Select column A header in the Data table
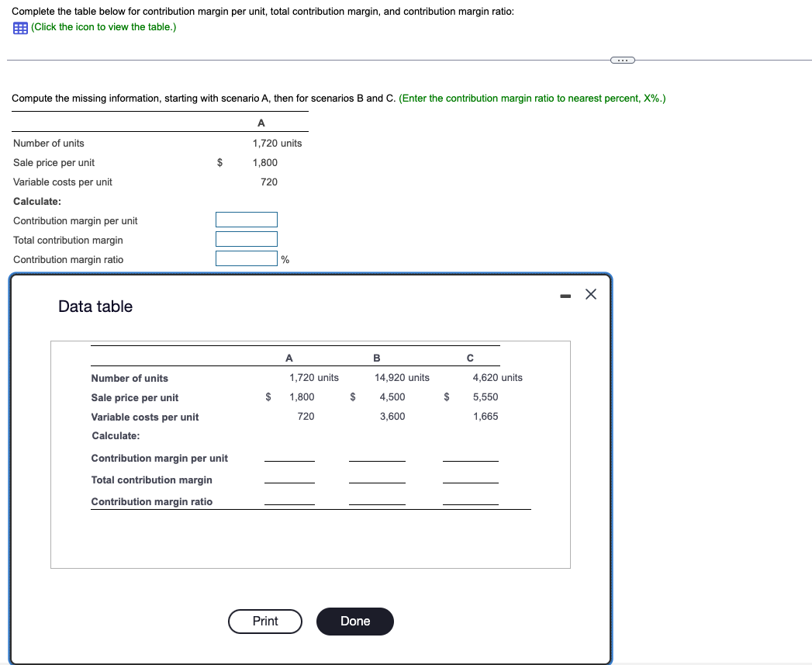812x665 pixels. (x=289, y=358)
